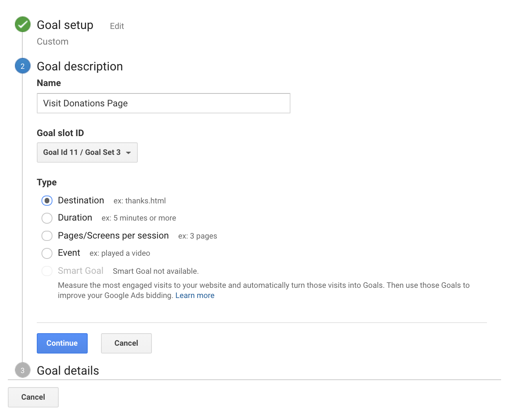Click the Custom subtitle text
523x420 pixels.
click(x=52, y=41)
